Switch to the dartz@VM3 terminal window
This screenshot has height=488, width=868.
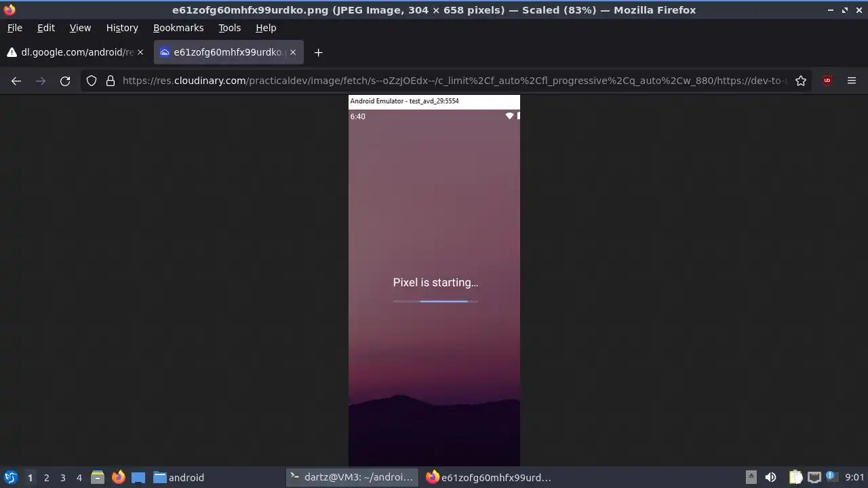(x=351, y=477)
